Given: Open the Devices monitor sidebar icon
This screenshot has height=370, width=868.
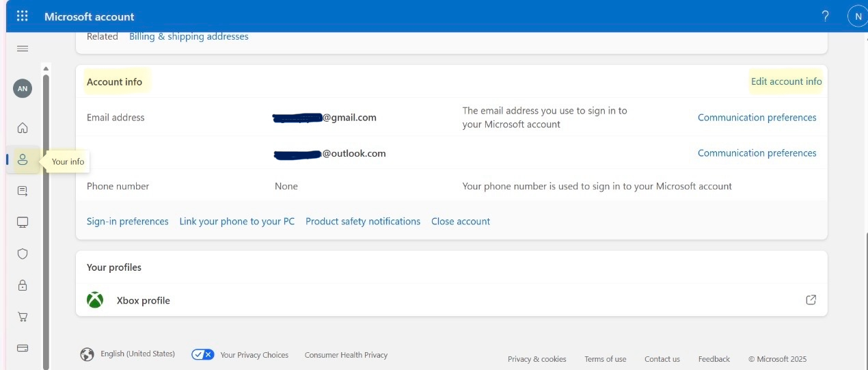Looking at the screenshot, I should 23,222.
